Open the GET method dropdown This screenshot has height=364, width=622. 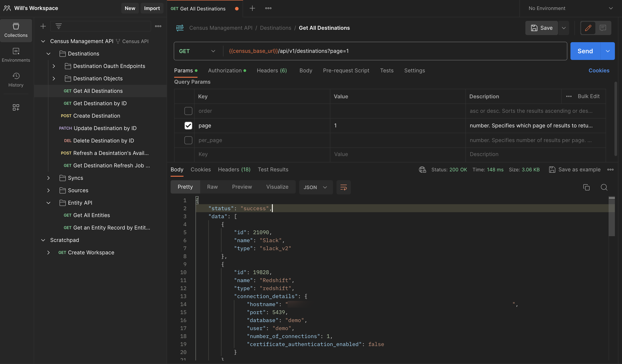[213, 51]
